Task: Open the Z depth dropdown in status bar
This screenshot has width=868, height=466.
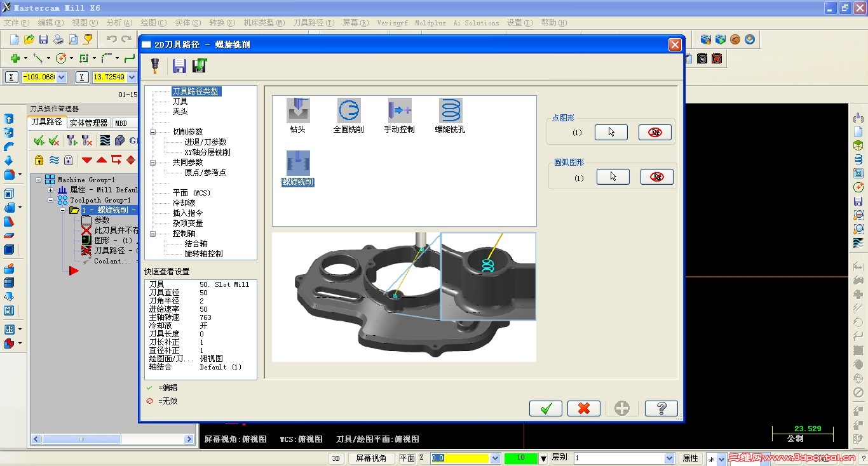Action: point(496,458)
